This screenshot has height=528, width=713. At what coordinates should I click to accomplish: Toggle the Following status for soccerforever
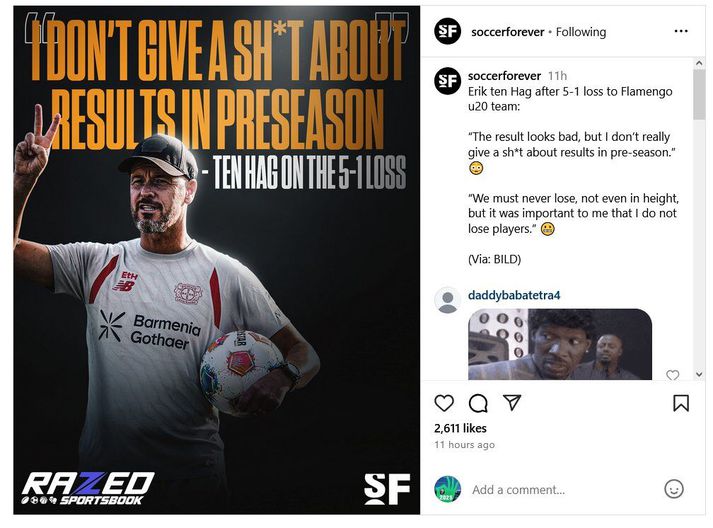pyautogui.click(x=581, y=32)
